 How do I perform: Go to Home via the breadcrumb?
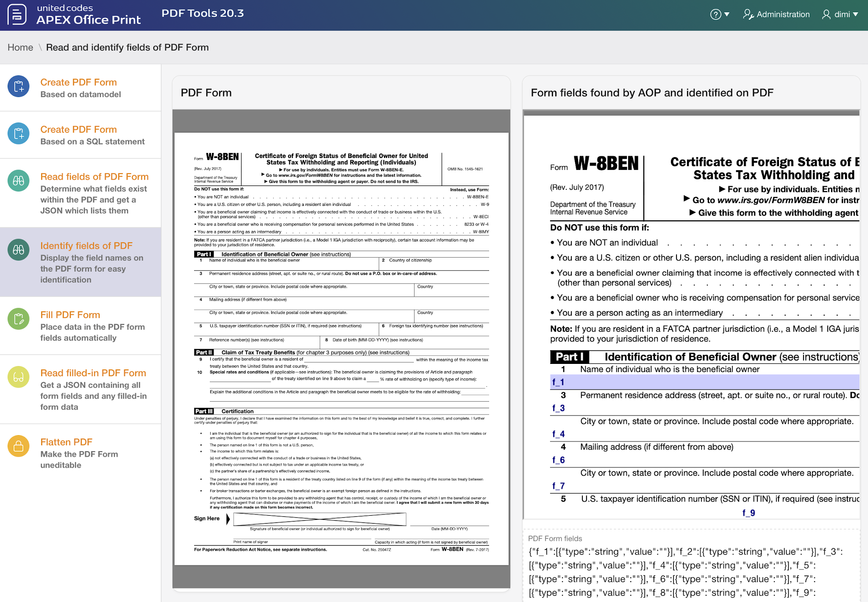click(x=20, y=47)
